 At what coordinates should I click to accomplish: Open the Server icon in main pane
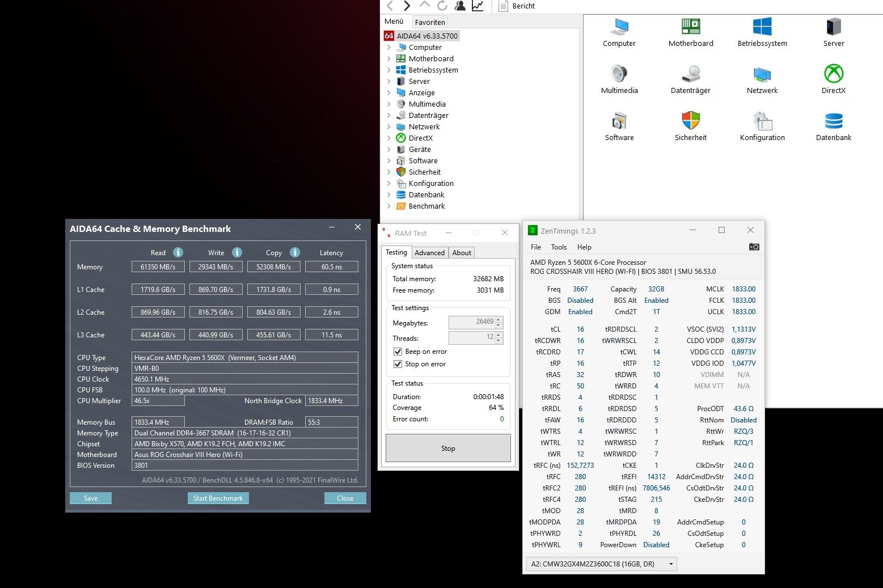(x=834, y=27)
